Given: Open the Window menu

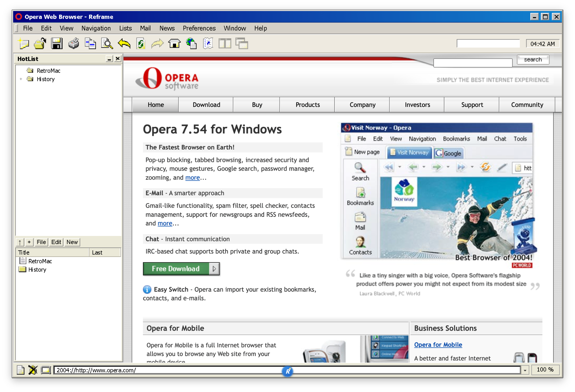Looking at the screenshot, I should 235,28.
